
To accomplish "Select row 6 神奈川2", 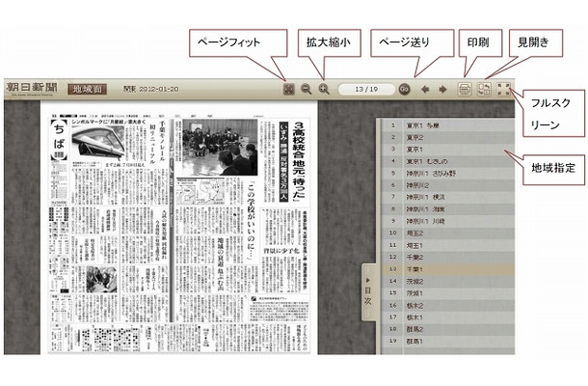I will 448,185.
